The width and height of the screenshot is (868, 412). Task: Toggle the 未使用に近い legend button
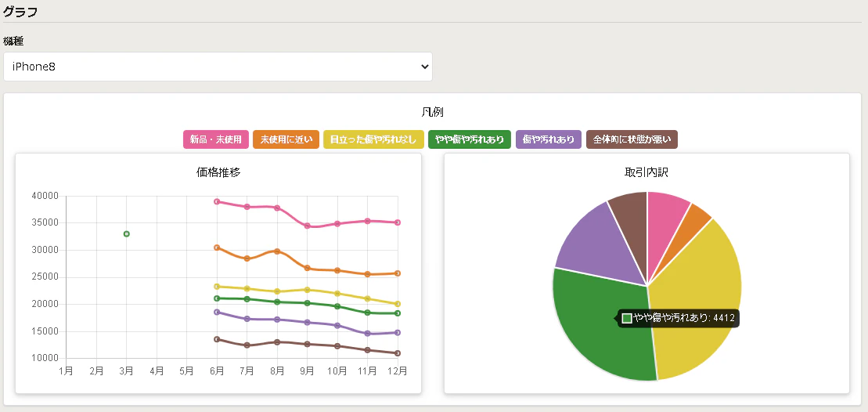286,139
